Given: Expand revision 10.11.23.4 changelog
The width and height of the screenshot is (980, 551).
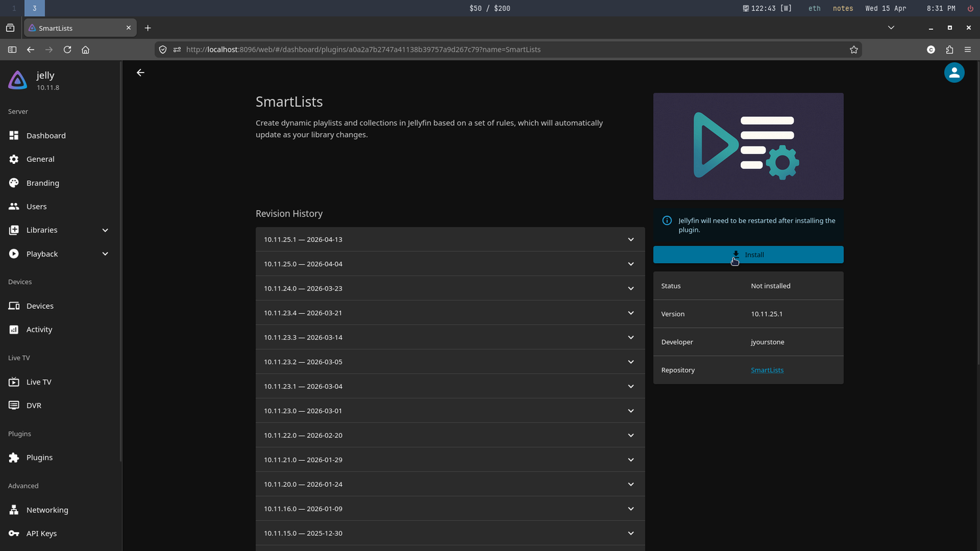Looking at the screenshot, I should pyautogui.click(x=450, y=313).
